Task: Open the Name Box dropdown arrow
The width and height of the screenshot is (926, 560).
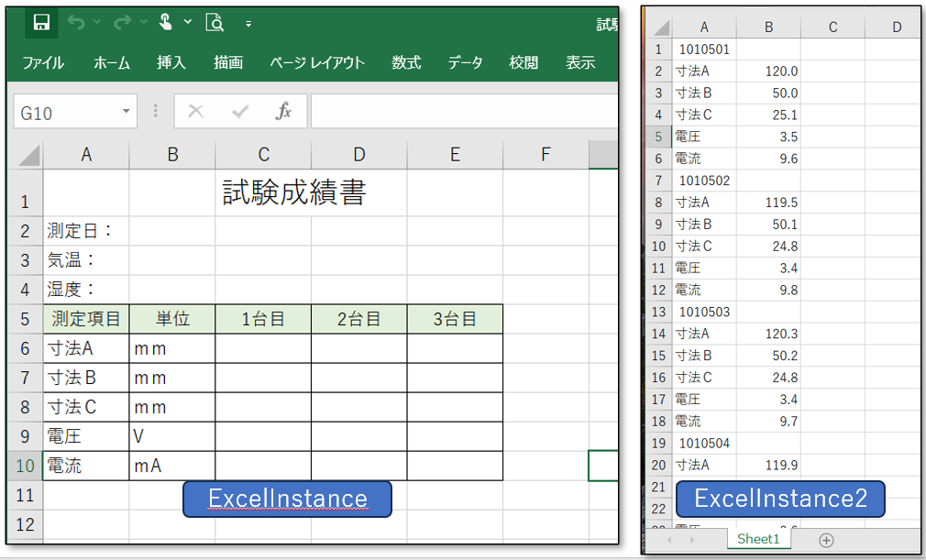Action: pos(127,112)
